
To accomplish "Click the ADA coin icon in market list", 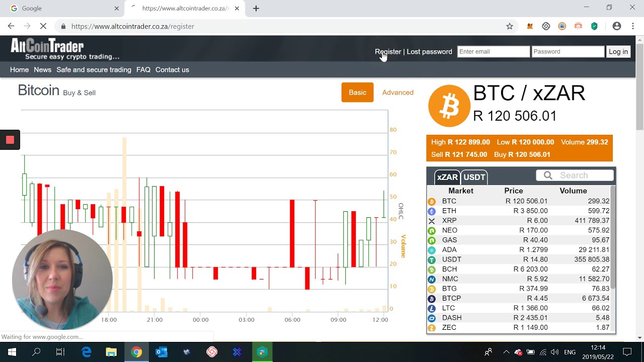I will [x=432, y=250].
